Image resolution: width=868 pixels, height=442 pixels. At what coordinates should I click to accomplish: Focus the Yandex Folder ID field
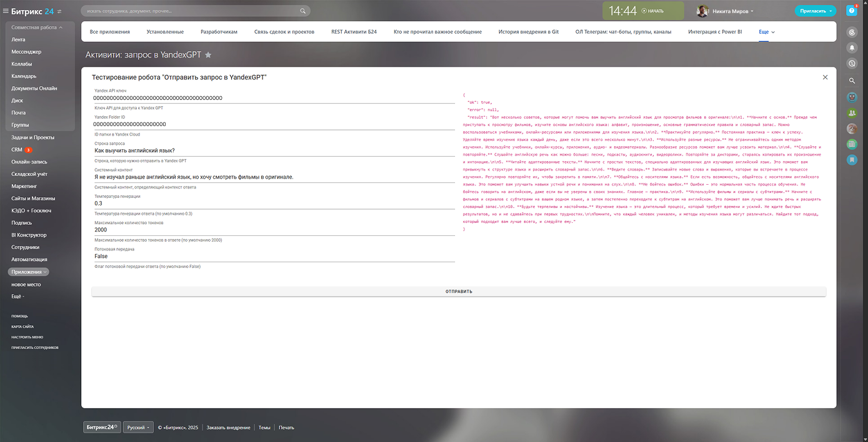[x=274, y=124]
